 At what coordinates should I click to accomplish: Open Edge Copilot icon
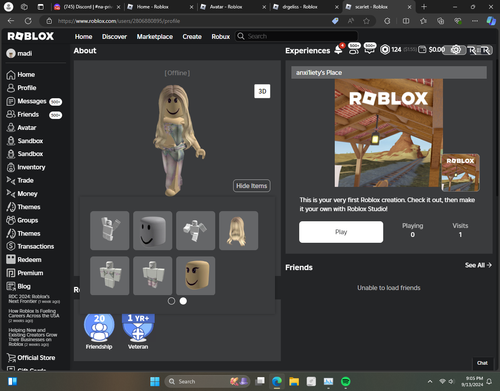(x=491, y=21)
